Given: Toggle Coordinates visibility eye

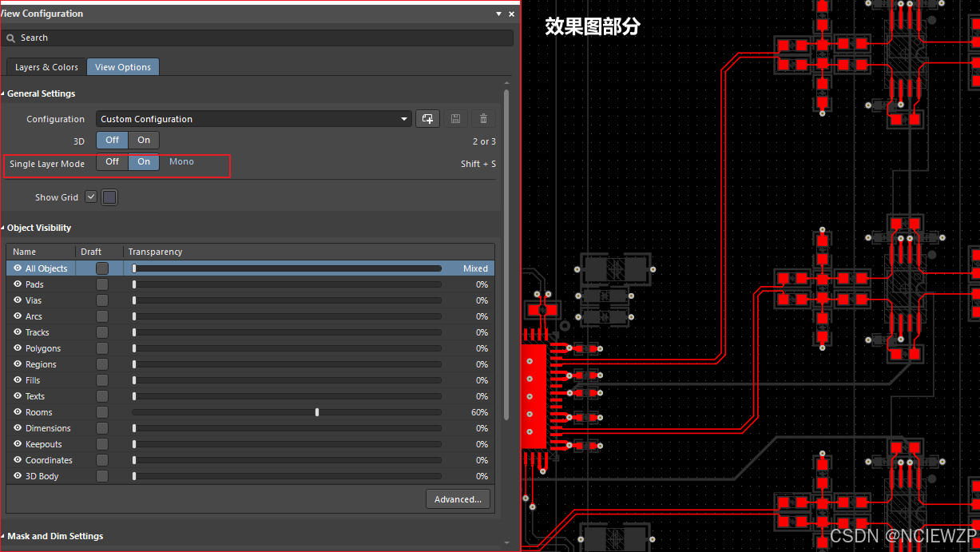Looking at the screenshot, I should tap(18, 460).
